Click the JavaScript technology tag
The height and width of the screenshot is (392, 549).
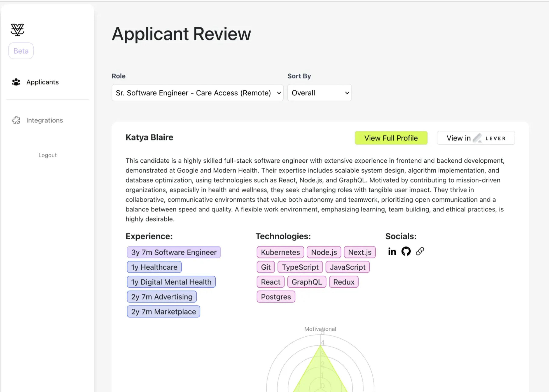(348, 267)
